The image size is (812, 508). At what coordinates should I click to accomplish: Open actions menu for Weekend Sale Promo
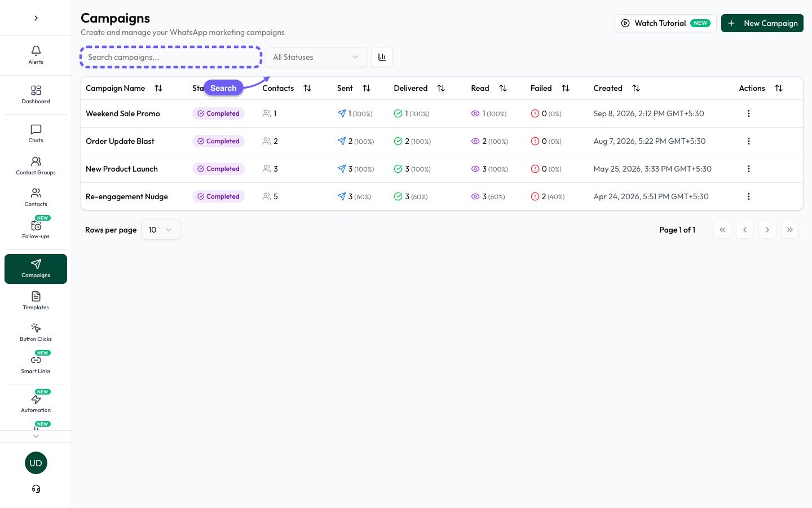(x=749, y=113)
